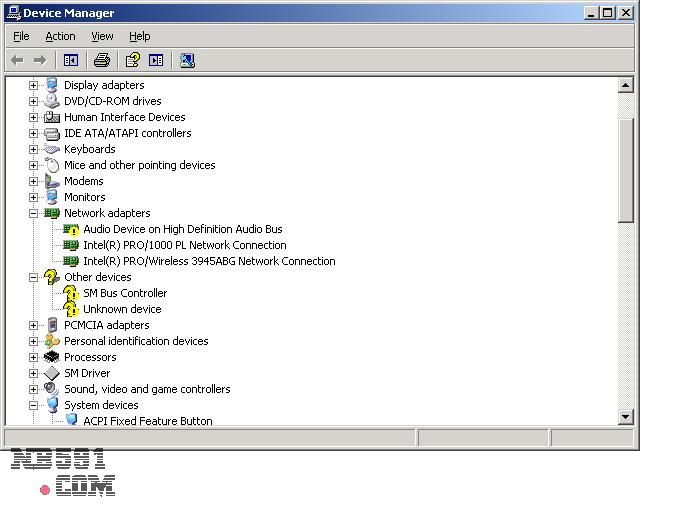Open the Action menu
The height and width of the screenshot is (525, 700).
(60, 36)
